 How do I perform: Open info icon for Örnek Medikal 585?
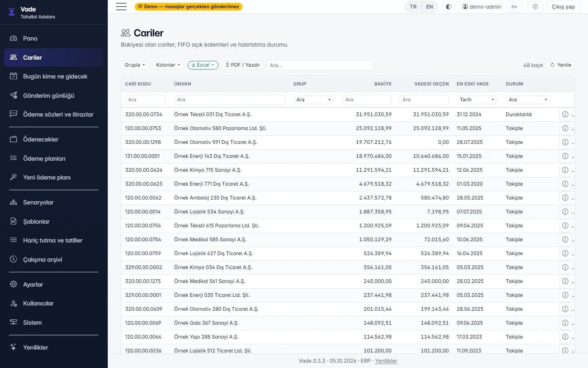click(x=565, y=240)
